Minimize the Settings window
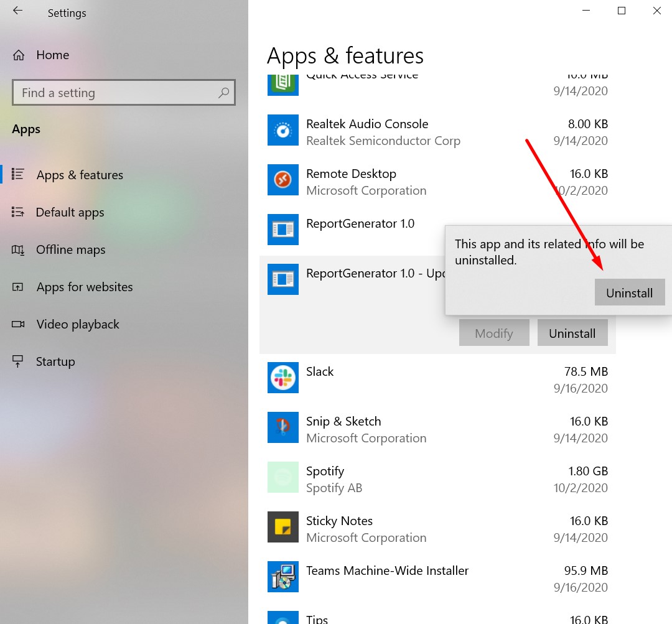The width and height of the screenshot is (672, 624). tap(586, 11)
